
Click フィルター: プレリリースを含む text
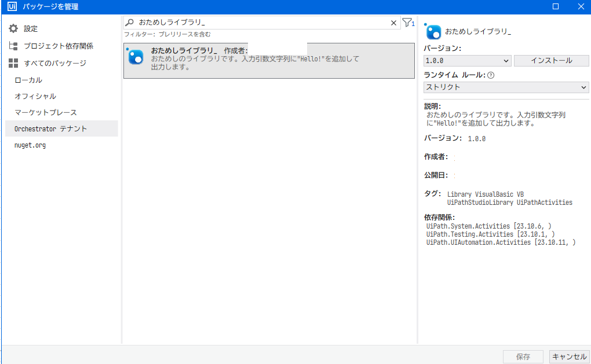tap(167, 34)
